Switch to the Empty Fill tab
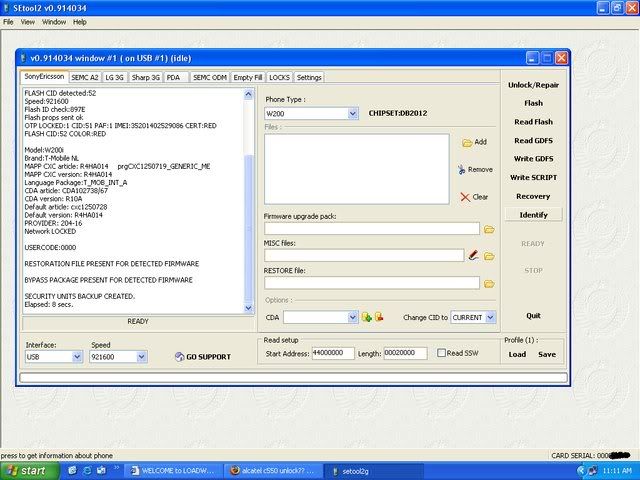 click(x=248, y=78)
